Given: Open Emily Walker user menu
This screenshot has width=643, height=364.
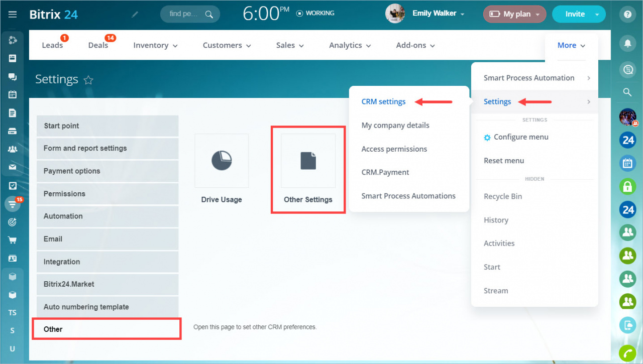Looking at the screenshot, I should pos(438,14).
